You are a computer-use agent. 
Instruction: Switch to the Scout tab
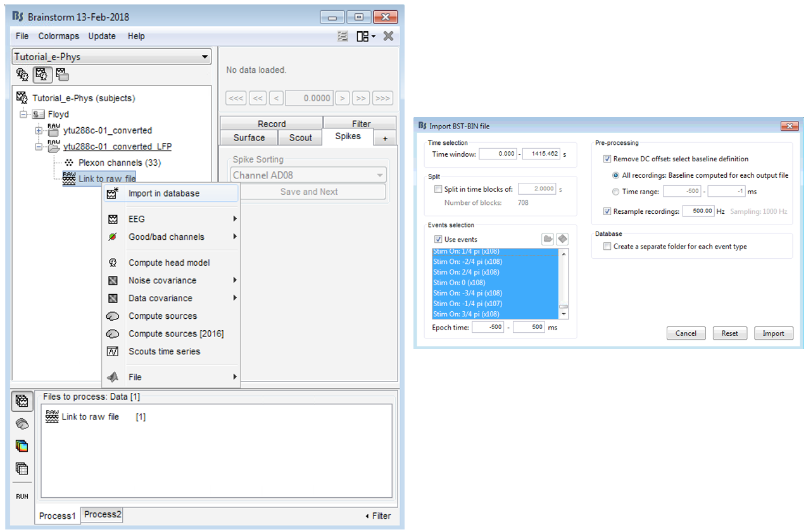coord(300,137)
